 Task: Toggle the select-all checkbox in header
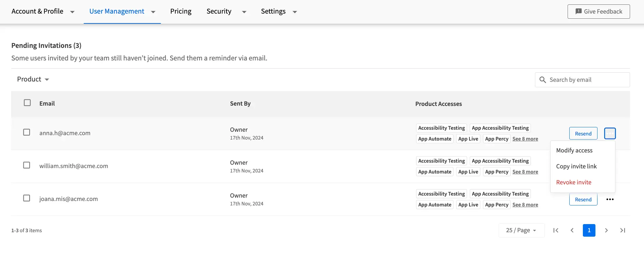tap(27, 103)
